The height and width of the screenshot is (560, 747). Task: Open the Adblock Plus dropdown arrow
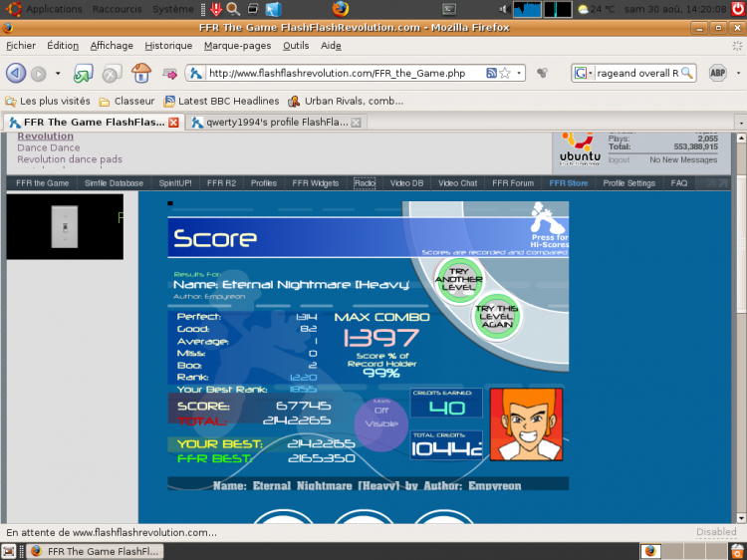click(738, 74)
